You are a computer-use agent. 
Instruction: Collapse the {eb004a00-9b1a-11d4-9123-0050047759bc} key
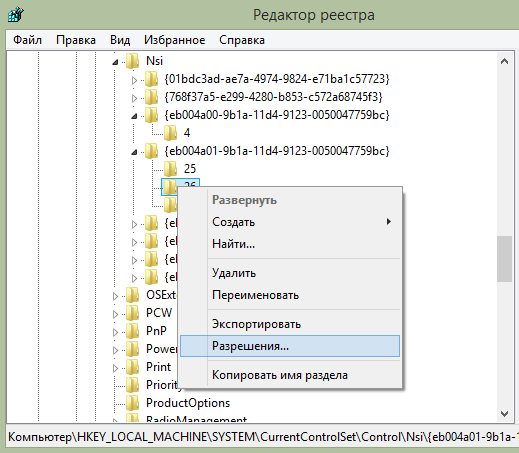point(134,116)
